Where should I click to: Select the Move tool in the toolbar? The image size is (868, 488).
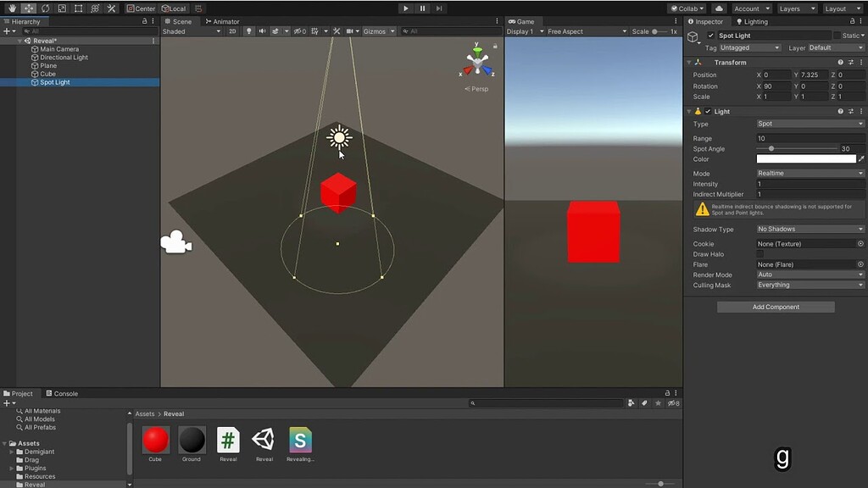point(27,8)
